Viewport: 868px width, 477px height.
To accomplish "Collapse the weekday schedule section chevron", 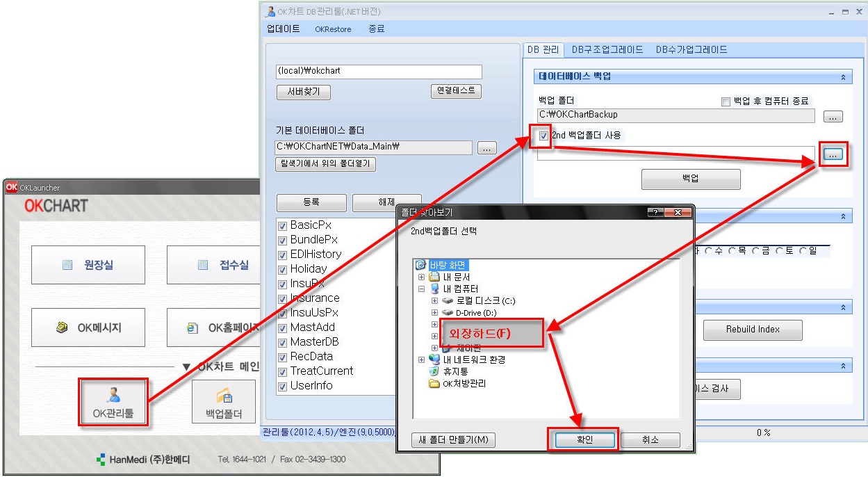I will tap(844, 217).
